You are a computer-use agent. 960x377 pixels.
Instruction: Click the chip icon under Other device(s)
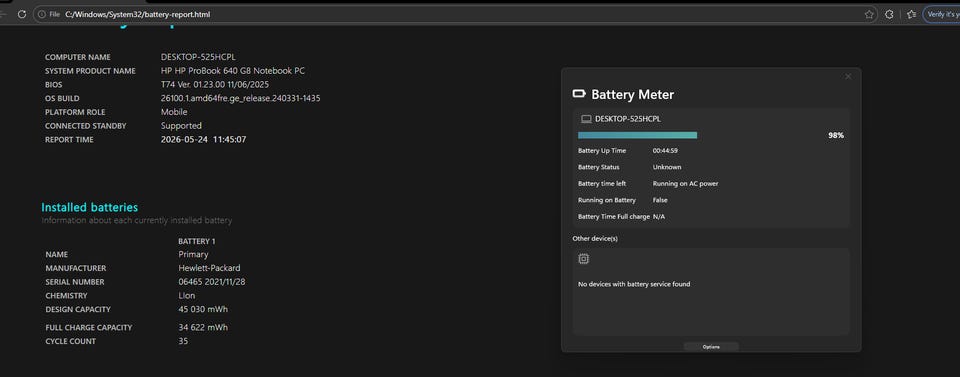pos(583,259)
